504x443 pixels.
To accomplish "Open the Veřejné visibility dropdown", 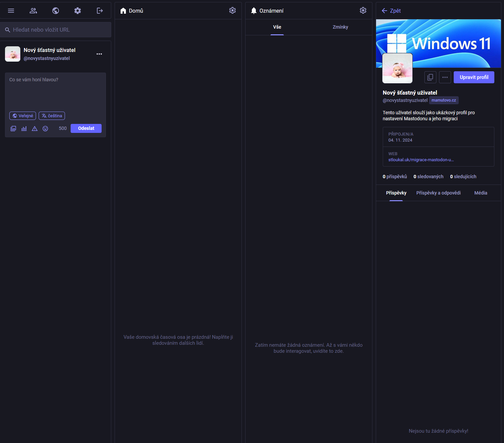I will coord(23,116).
